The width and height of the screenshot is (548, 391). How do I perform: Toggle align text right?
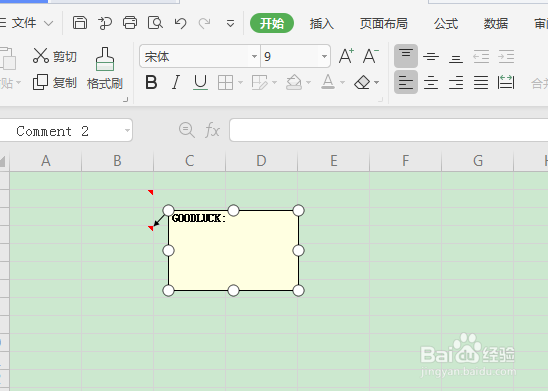tap(456, 82)
